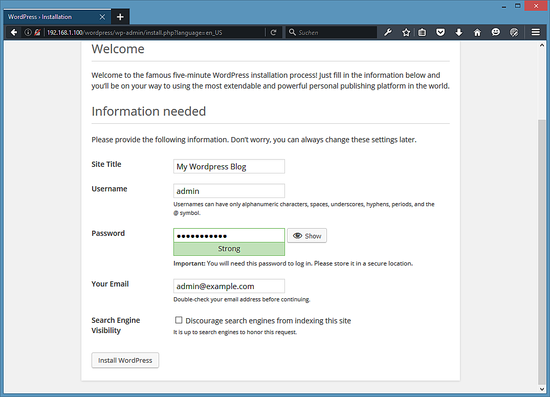
Task: Open site information icon in address bar
Action: [x=28, y=33]
